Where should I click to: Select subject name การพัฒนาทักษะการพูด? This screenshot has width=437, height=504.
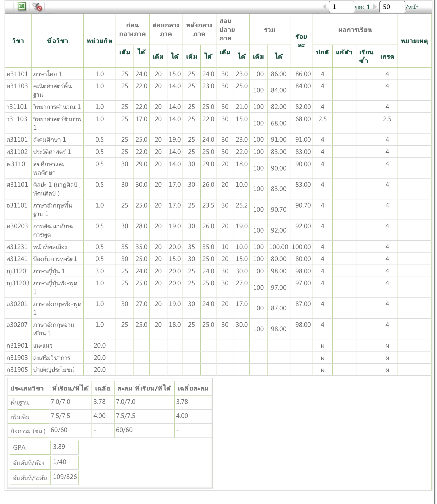[x=53, y=230]
